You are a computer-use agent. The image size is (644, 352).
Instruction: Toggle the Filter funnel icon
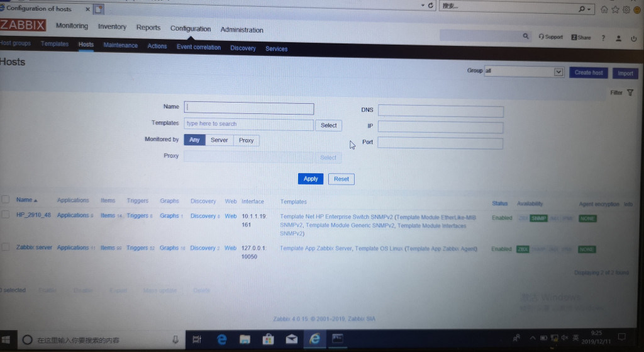(630, 93)
